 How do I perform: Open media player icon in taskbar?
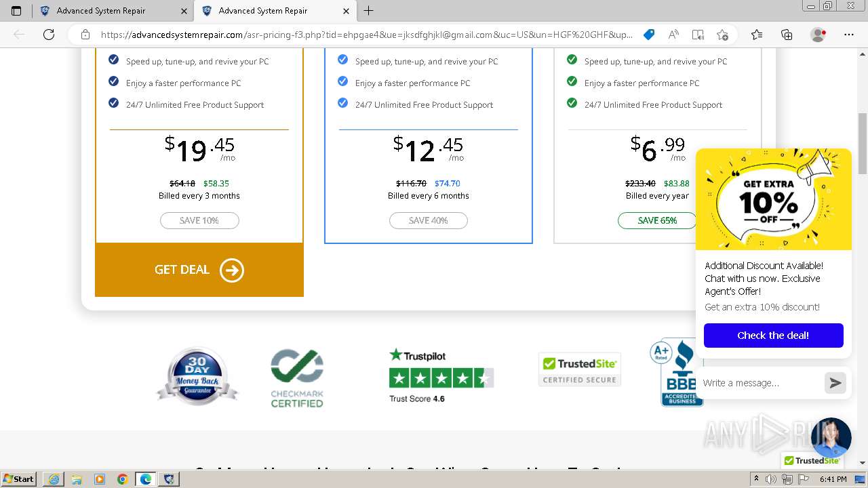100,479
